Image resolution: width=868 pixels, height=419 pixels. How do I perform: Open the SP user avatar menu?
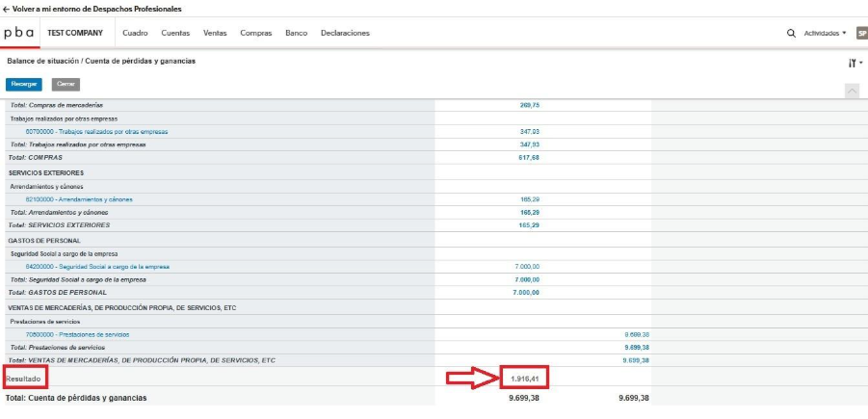click(861, 33)
